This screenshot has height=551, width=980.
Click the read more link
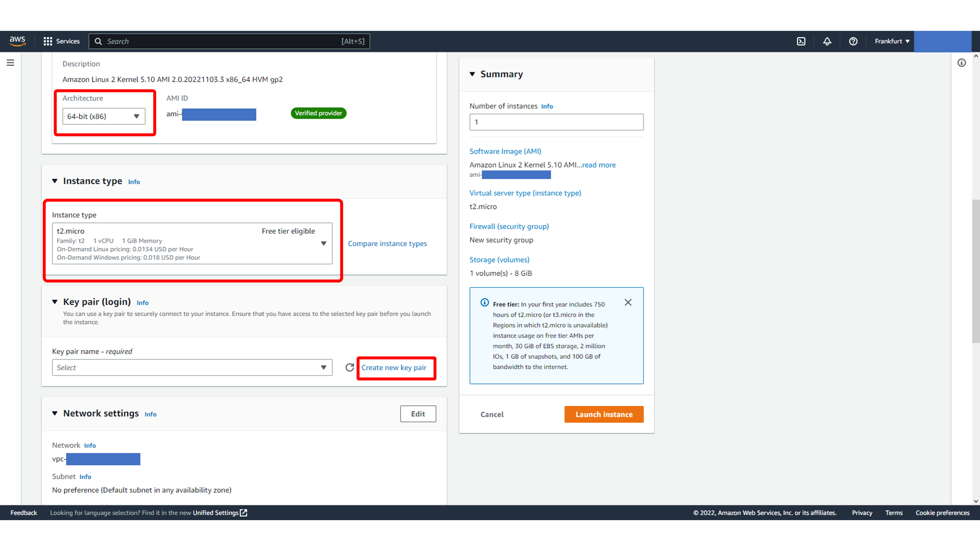(599, 165)
